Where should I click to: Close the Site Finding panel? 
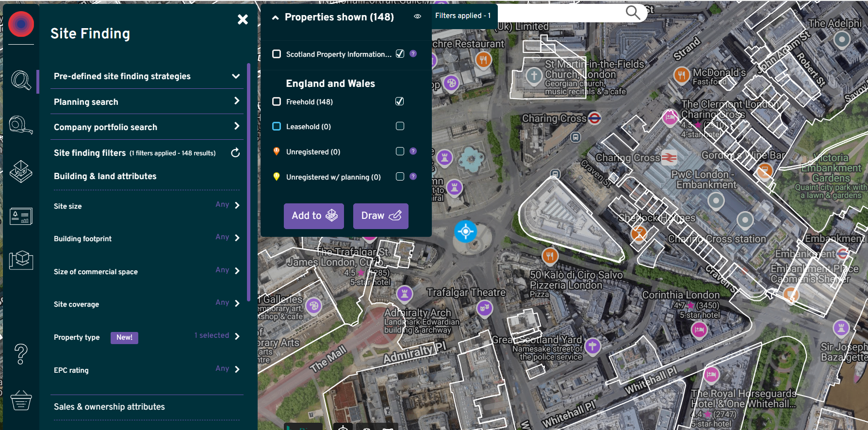coord(243,19)
